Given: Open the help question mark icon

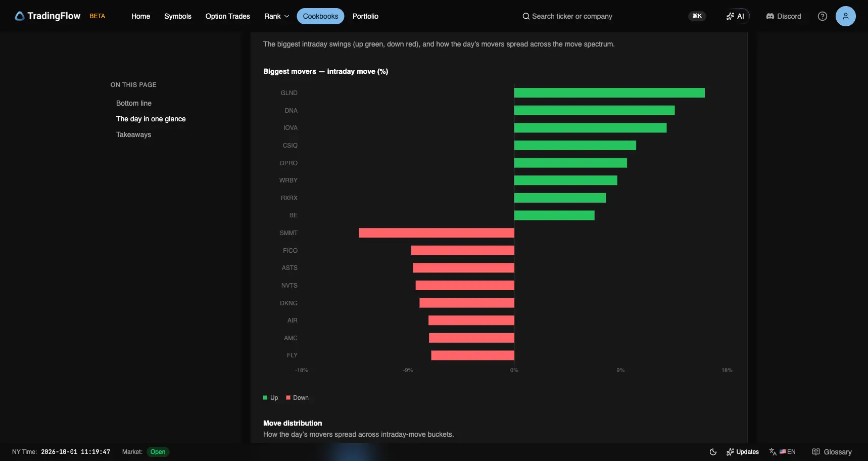Looking at the screenshot, I should 823,16.
